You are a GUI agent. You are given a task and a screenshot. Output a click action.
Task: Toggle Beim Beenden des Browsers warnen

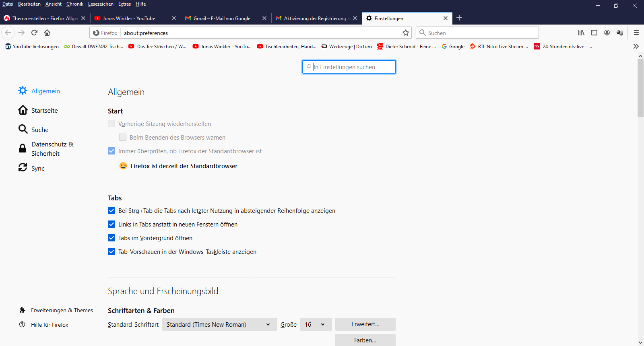coord(123,137)
